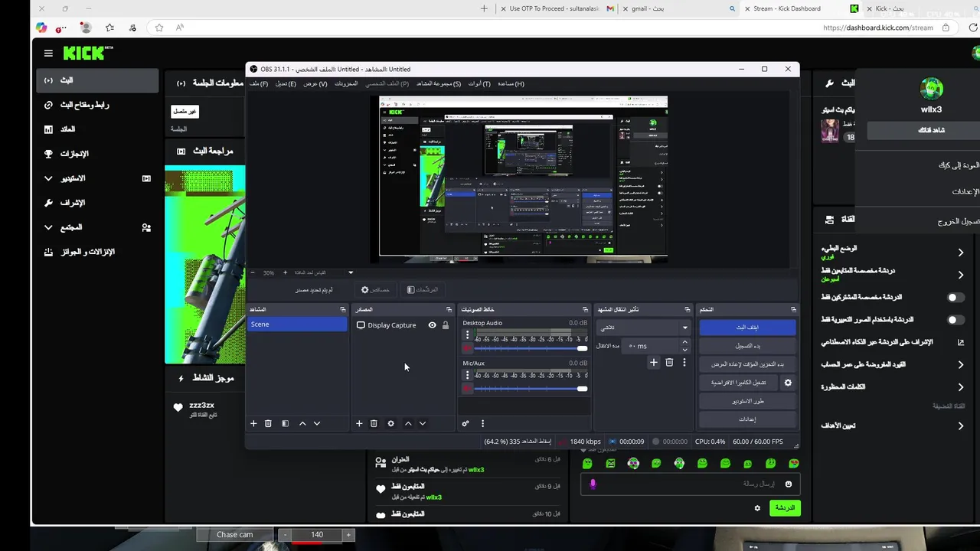Viewport: 980px width, 551px height.
Task: Pop out the Kick AI chat moderation setting
Action: pyautogui.click(x=961, y=342)
